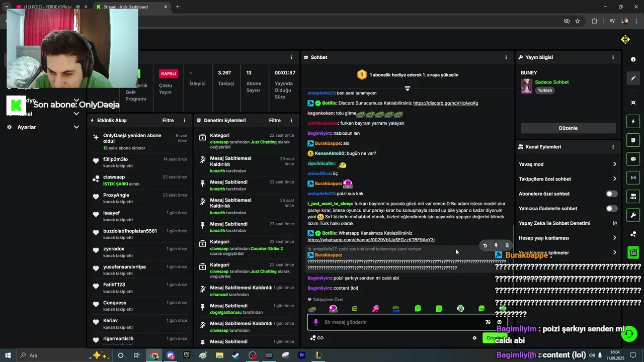Open Steam from the taskbar

click(x=235, y=355)
